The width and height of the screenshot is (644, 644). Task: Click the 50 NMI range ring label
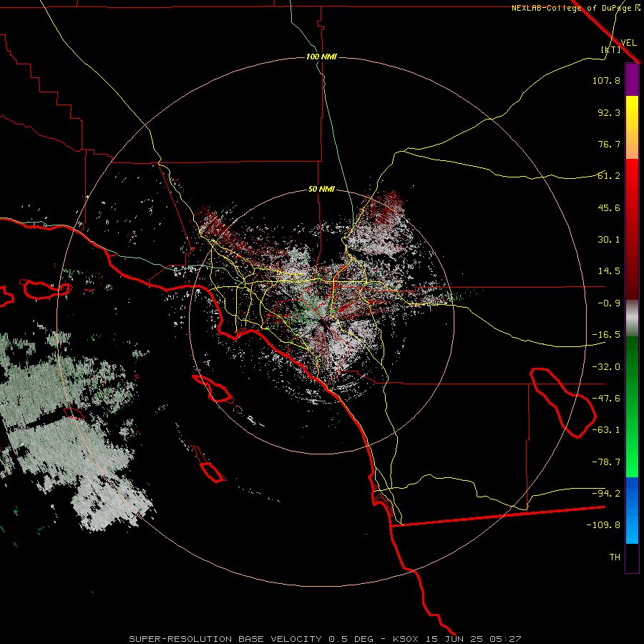tap(321, 190)
